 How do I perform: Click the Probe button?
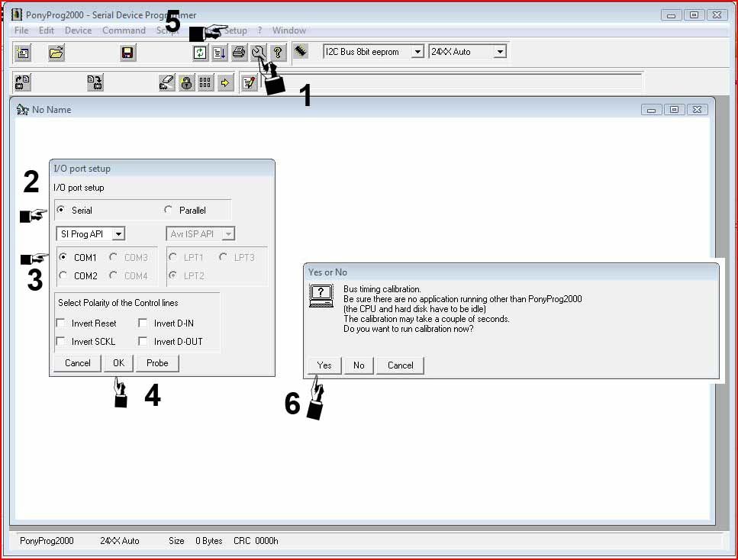click(x=157, y=363)
